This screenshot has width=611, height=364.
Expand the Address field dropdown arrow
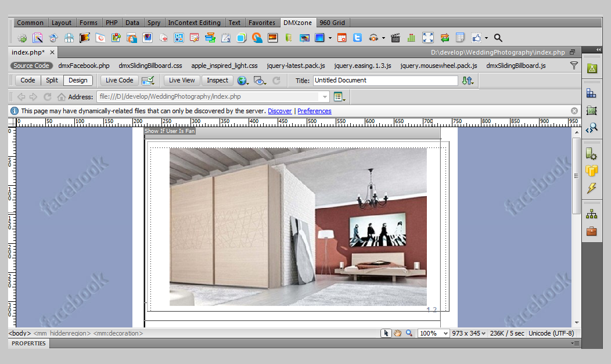pos(325,96)
